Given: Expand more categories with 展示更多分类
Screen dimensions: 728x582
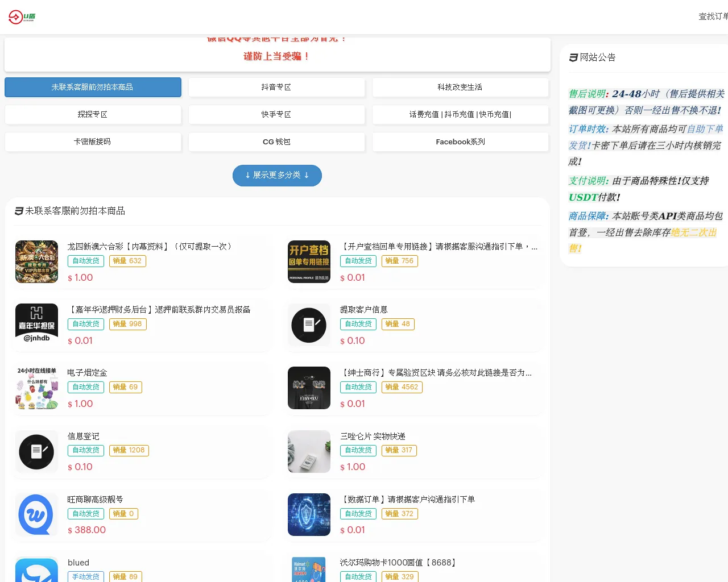Looking at the screenshot, I should click(277, 175).
